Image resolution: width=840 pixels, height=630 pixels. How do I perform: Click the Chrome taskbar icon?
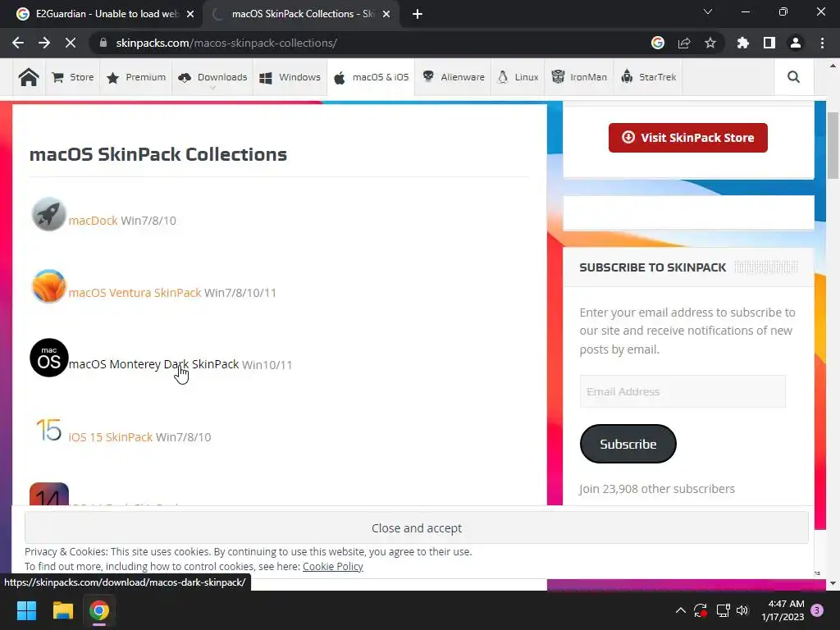click(99, 610)
